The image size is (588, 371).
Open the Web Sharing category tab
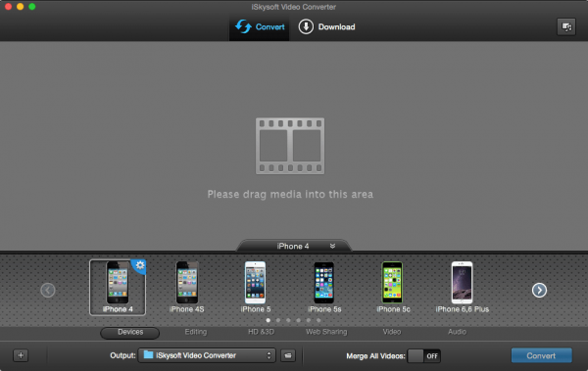coord(326,332)
